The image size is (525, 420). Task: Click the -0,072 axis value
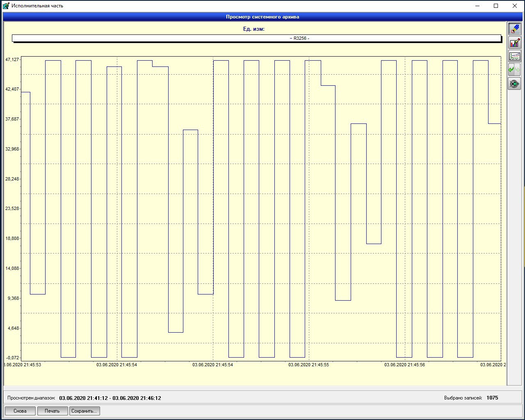12,358
